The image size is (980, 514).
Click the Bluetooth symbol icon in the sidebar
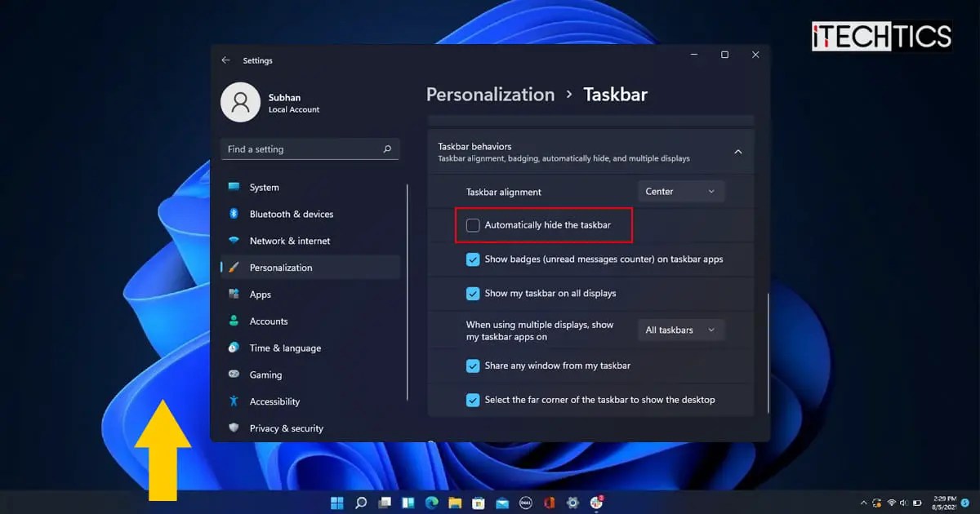tap(234, 214)
